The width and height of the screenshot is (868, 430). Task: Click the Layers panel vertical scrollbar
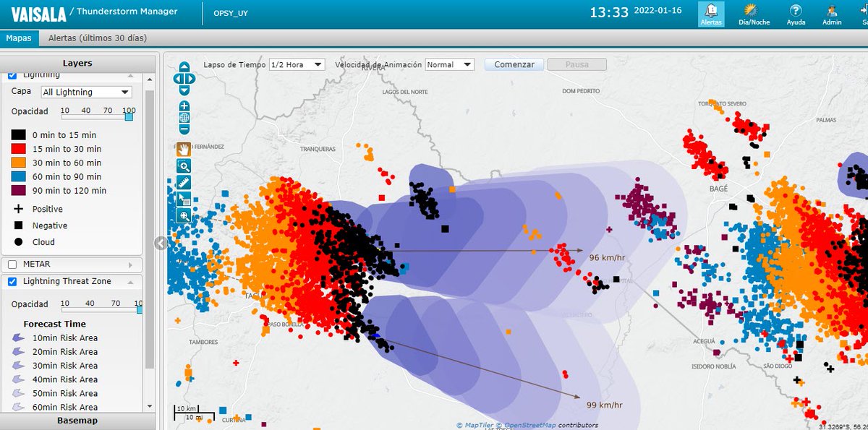pos(150,230)
